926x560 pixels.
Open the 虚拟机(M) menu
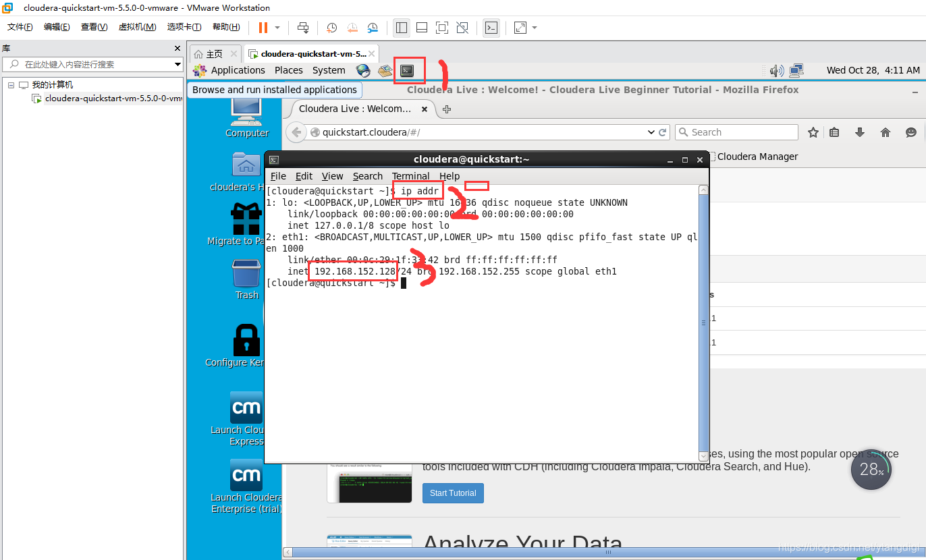tap(137, 27)
